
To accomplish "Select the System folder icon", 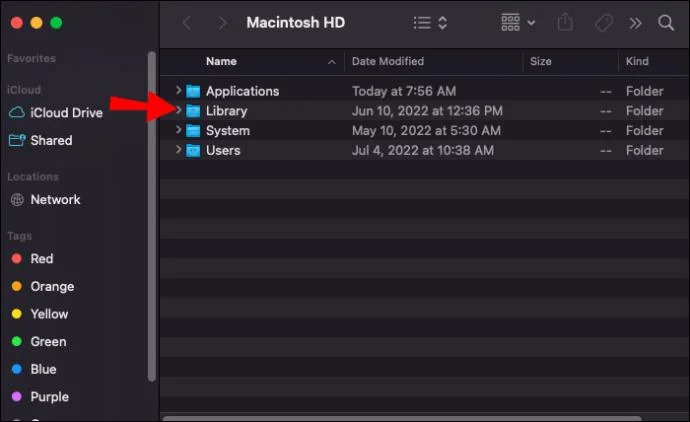I will [193, 131].
